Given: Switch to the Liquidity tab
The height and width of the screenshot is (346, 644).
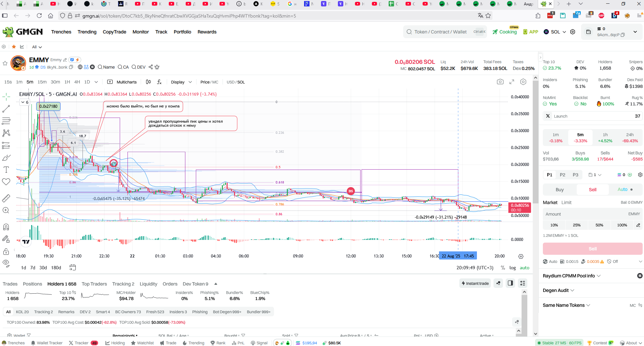Looking at the screenshot, I should pos(148,284).
